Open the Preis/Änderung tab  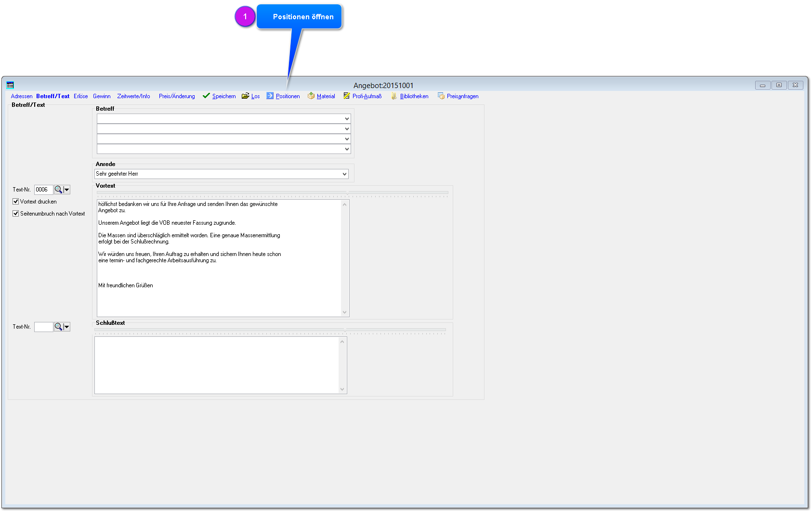pos(177,96)
